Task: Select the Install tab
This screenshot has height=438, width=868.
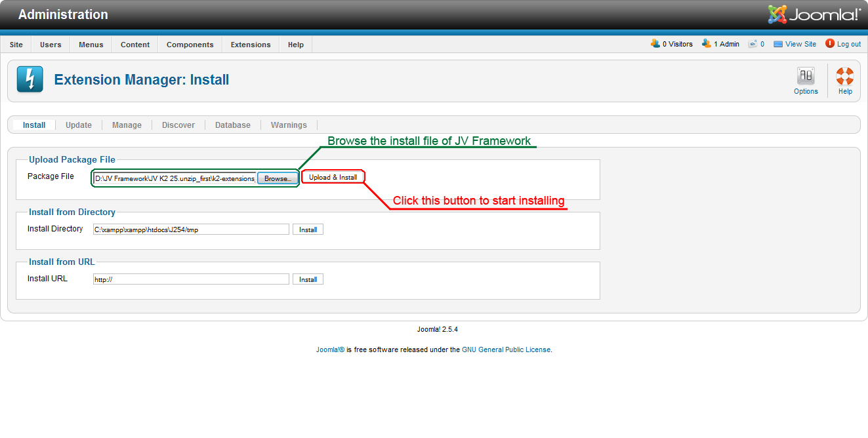Action: pos(34,125)
